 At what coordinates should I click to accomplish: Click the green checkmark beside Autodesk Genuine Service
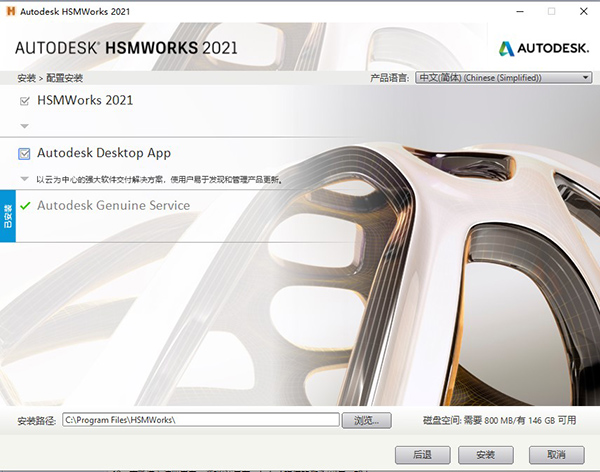[x=25, y=206]
